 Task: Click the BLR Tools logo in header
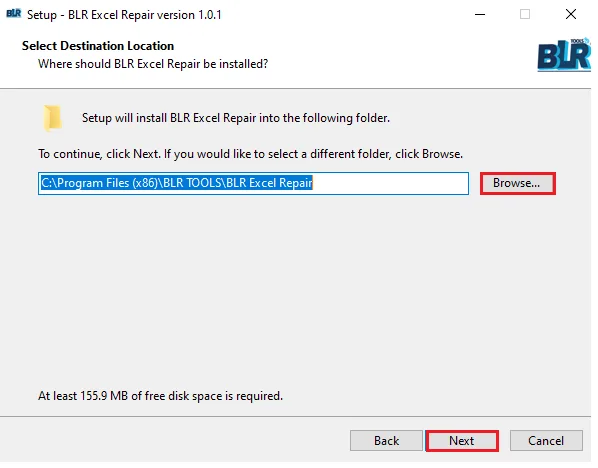[x=564, y=55]
